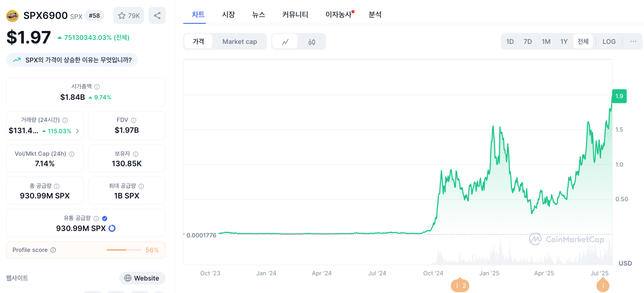Switch to candlestick chart icon
This screenshot has width=644, height=293.
click(312, 42)
